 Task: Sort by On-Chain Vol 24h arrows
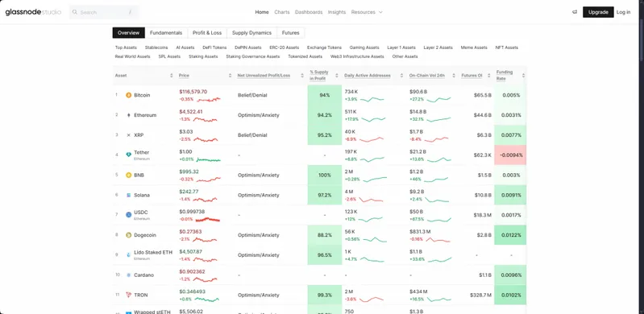pos(454,76)
